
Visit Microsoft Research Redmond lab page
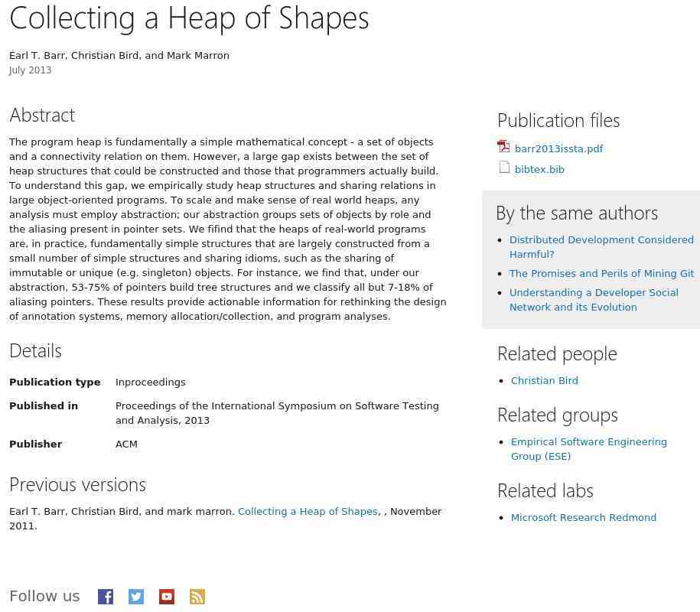click(x=583, y=518)
